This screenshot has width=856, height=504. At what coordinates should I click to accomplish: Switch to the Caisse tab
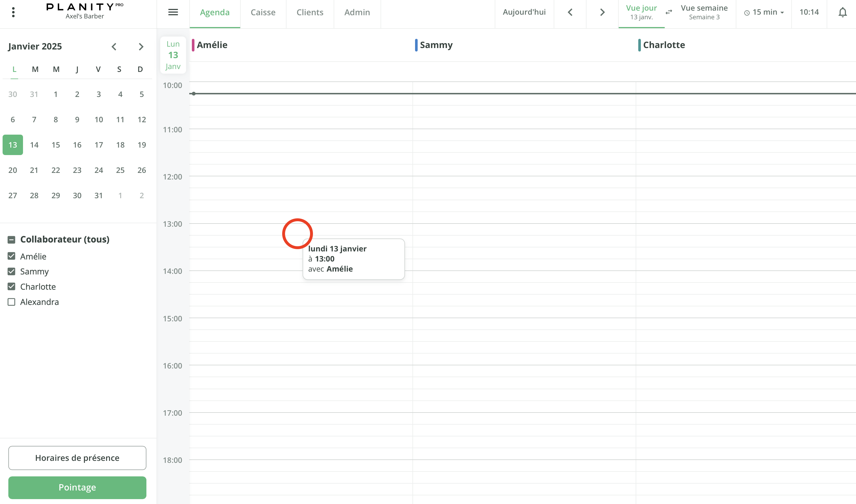pyautogui.click(x=263, y=12)
